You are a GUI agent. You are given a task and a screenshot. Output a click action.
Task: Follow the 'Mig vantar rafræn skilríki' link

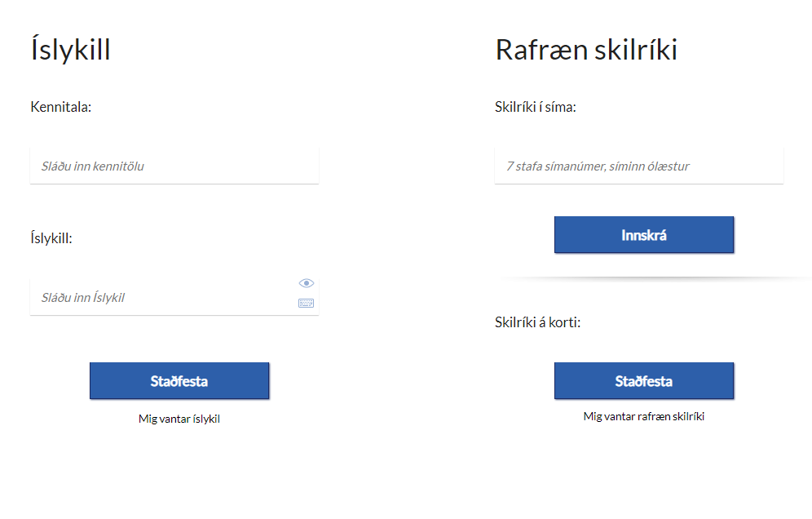tap(644, 416)
